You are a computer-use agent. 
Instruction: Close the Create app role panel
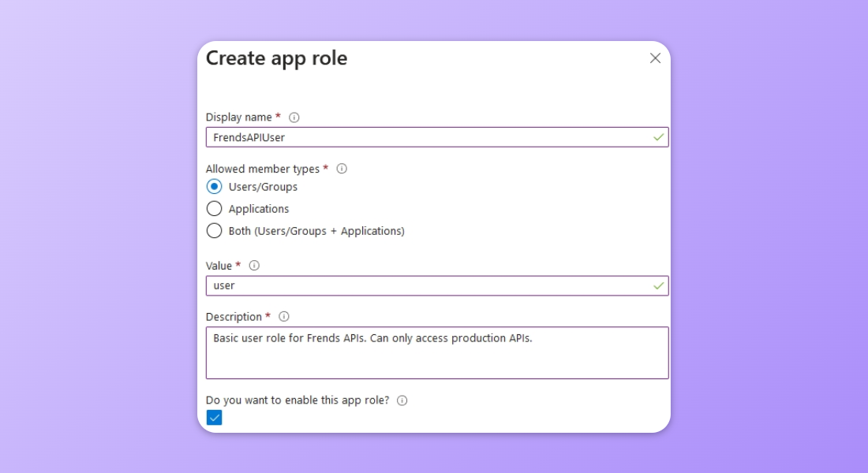click(x=655, y=58)
